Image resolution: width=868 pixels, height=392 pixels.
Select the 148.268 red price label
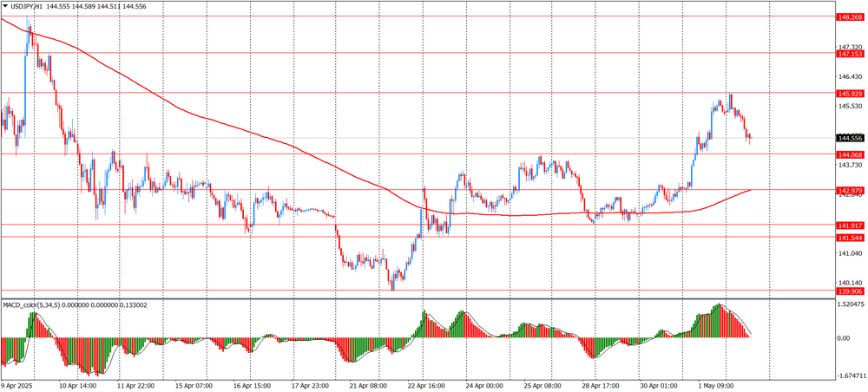(x=850, y=16)
